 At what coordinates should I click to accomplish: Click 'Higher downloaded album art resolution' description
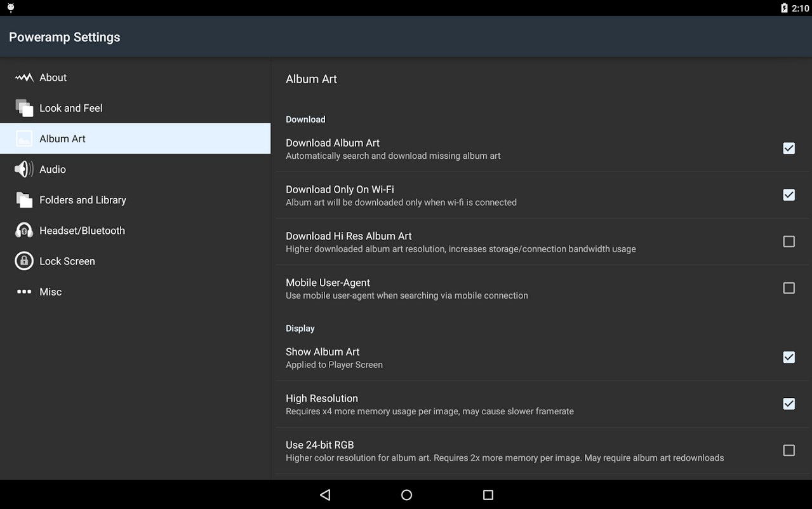[461, 249]
